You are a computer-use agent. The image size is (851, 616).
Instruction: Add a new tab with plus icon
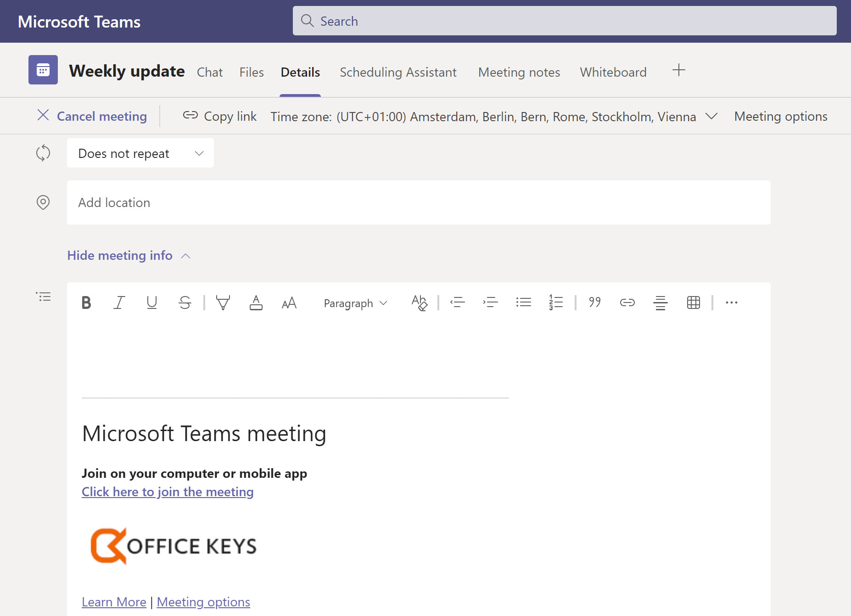[x=679, y=70]
